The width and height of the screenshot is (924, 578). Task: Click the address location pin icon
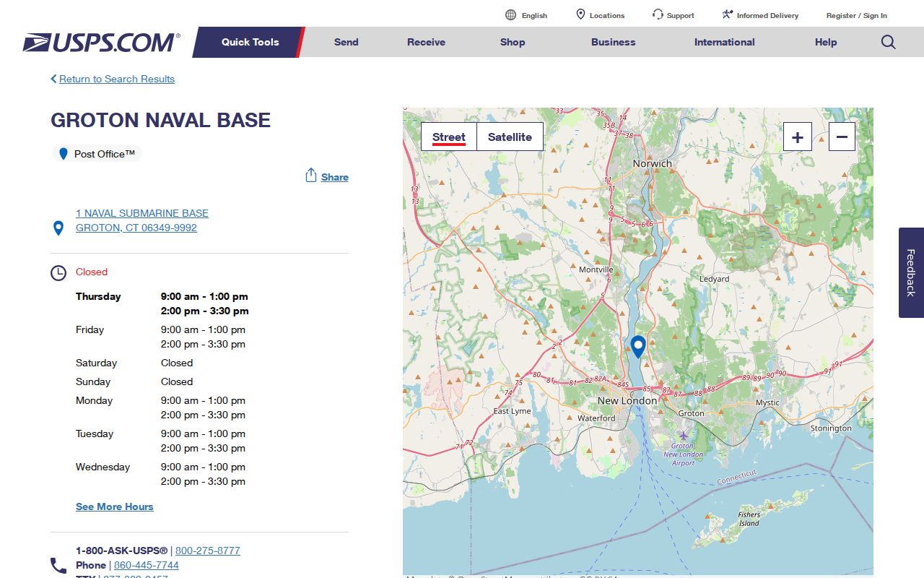click(58, 228)
